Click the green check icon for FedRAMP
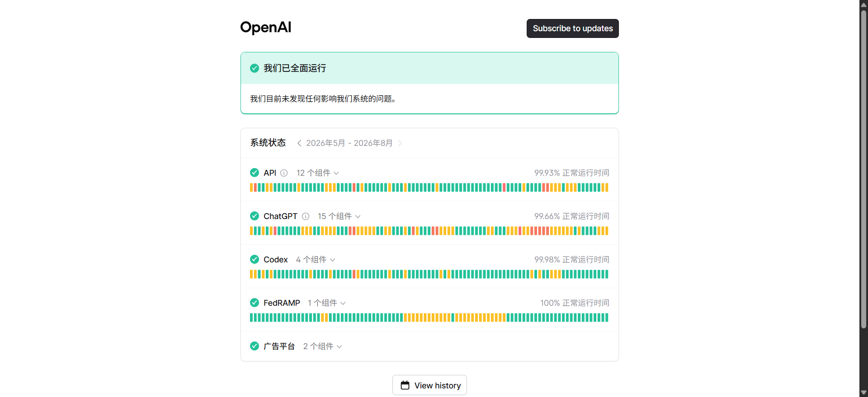This screenshot has width=868, height=397. click(x=255, y=303)
